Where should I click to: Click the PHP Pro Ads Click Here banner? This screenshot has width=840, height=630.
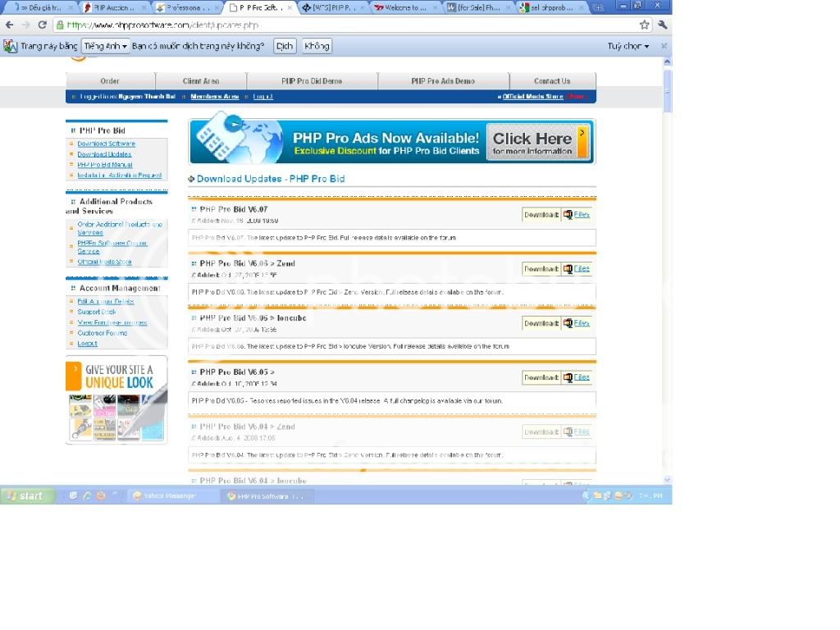[537, 143]
